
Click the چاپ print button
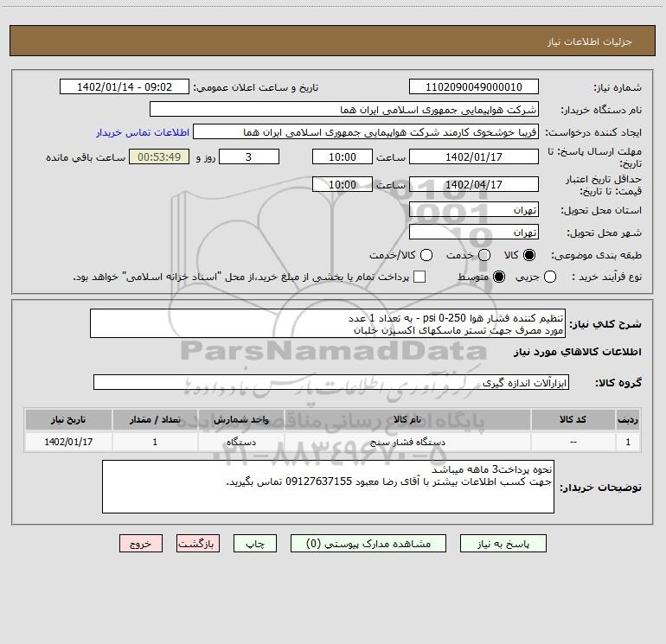[255, 544]
